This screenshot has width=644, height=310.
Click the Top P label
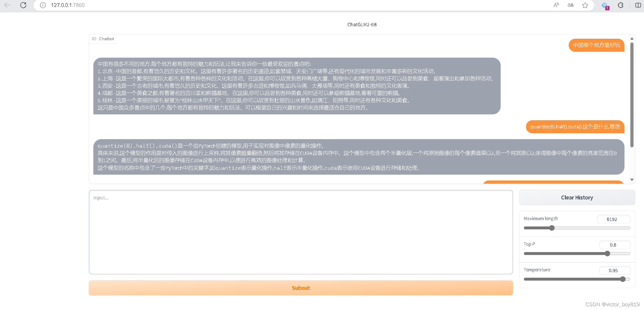tap(529, 244)
